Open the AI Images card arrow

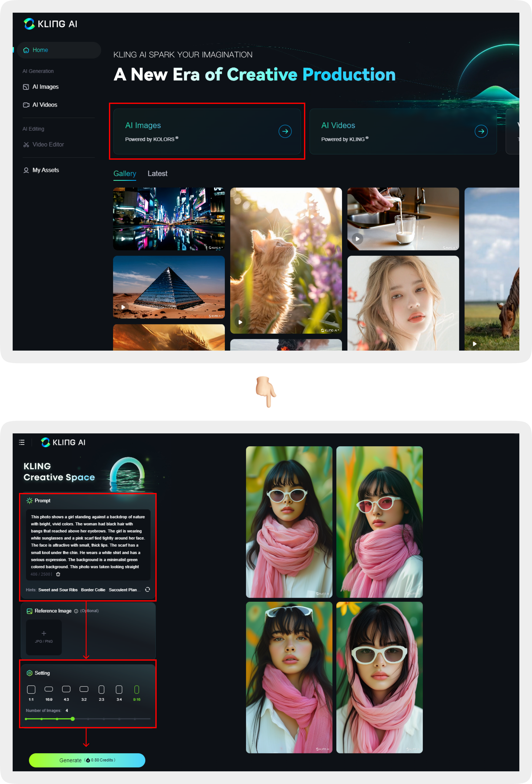[x=285, y=131]
